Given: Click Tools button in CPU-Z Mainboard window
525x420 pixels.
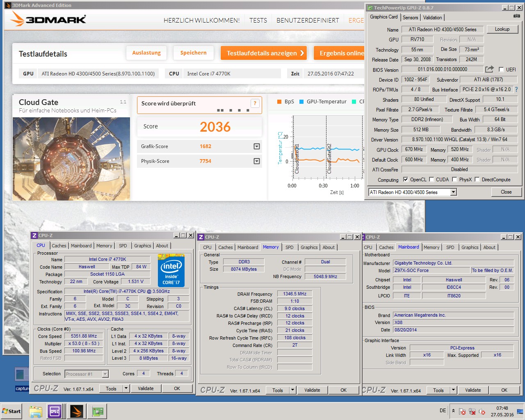Looking at the screenshot, I should 438,390.
